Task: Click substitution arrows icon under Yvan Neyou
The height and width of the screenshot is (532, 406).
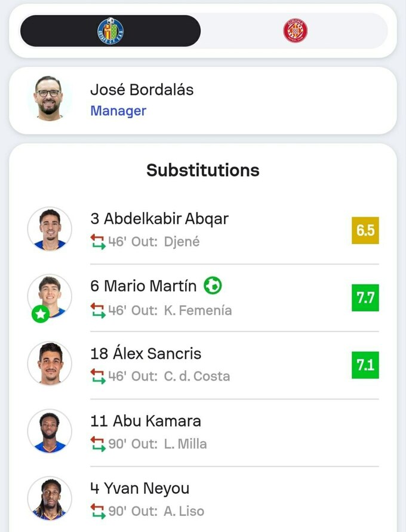Action: 97,512
